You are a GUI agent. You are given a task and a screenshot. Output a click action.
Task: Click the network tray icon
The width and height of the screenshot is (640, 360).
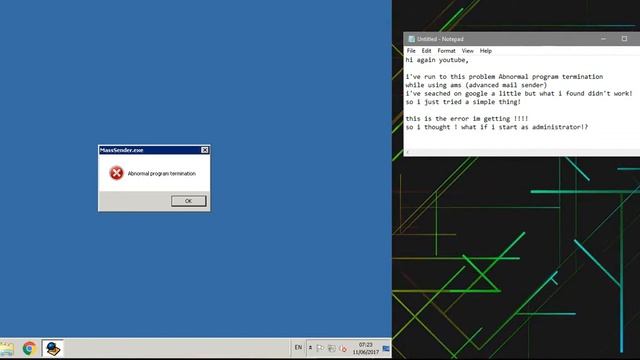[x=332, y=348]
